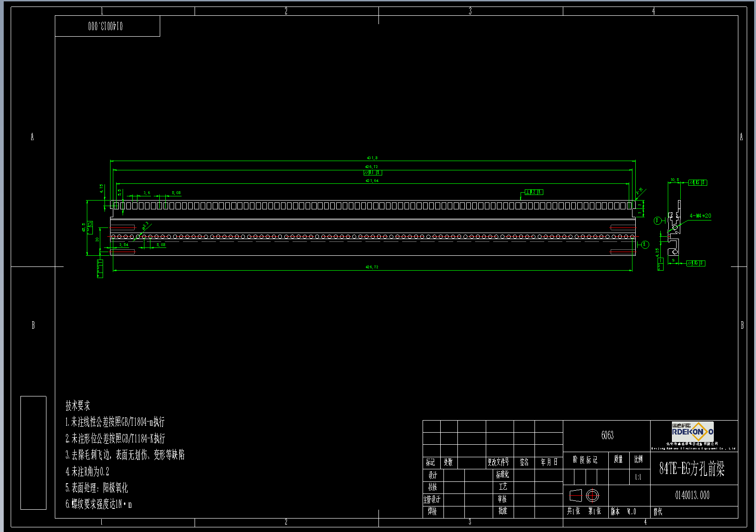Select the 1:1 scale cell
This screenshot has width=756, height=532.
click(638, 477)
